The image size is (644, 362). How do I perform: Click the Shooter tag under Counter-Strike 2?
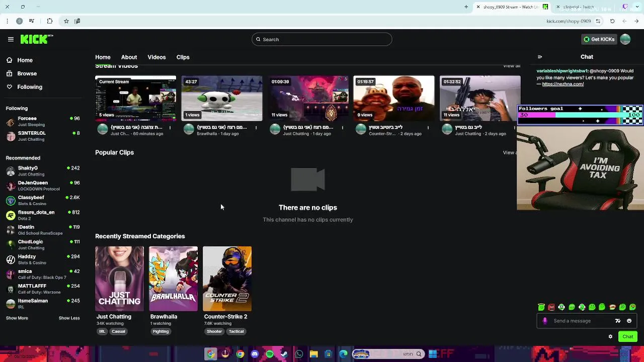pyautogui.click(x=214, y=331)
